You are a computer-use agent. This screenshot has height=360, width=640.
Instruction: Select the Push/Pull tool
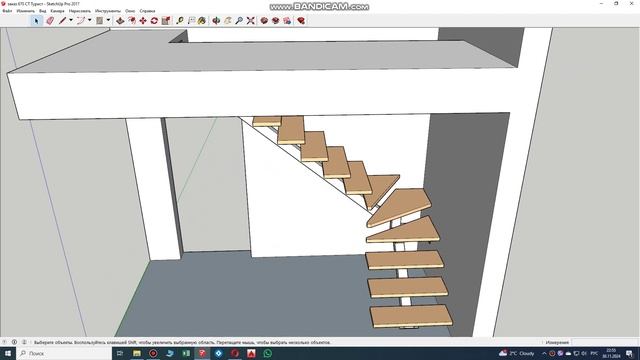[x=120, y=20]
